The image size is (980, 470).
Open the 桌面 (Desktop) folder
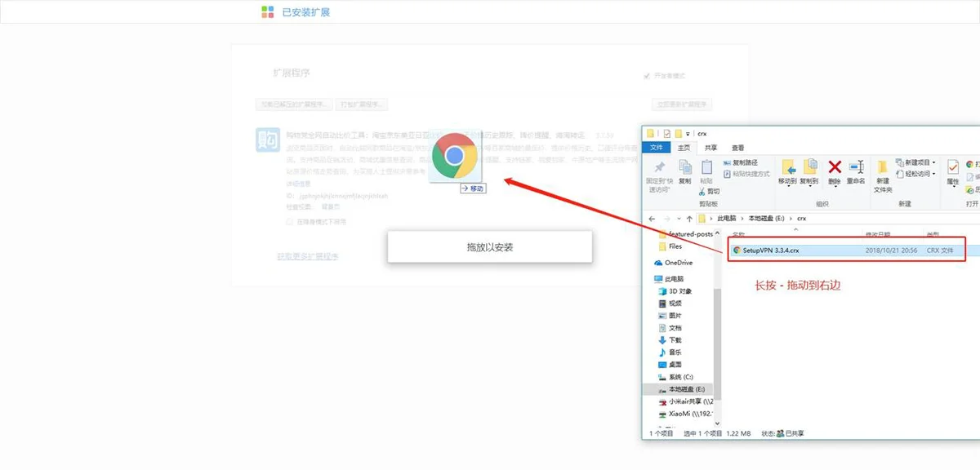(x=669, y=365)
